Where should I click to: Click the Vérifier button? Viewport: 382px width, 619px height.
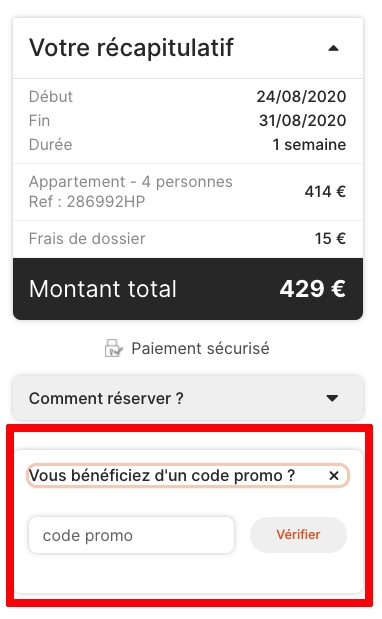(x=298, y=535)
